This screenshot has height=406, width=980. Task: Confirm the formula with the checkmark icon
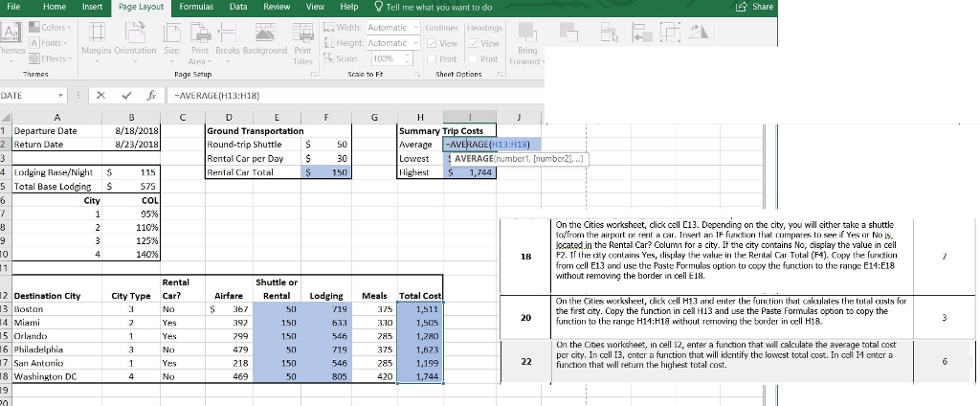[x=127, y=96]
